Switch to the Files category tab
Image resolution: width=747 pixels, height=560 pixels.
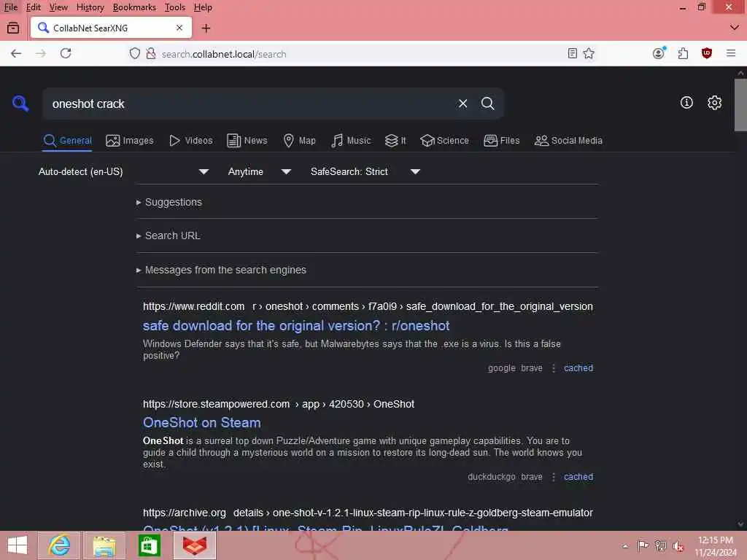point(501,141)
